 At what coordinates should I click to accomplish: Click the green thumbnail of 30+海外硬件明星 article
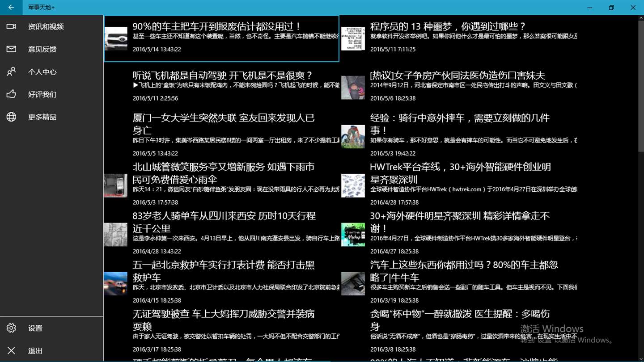tap(353, 235)
